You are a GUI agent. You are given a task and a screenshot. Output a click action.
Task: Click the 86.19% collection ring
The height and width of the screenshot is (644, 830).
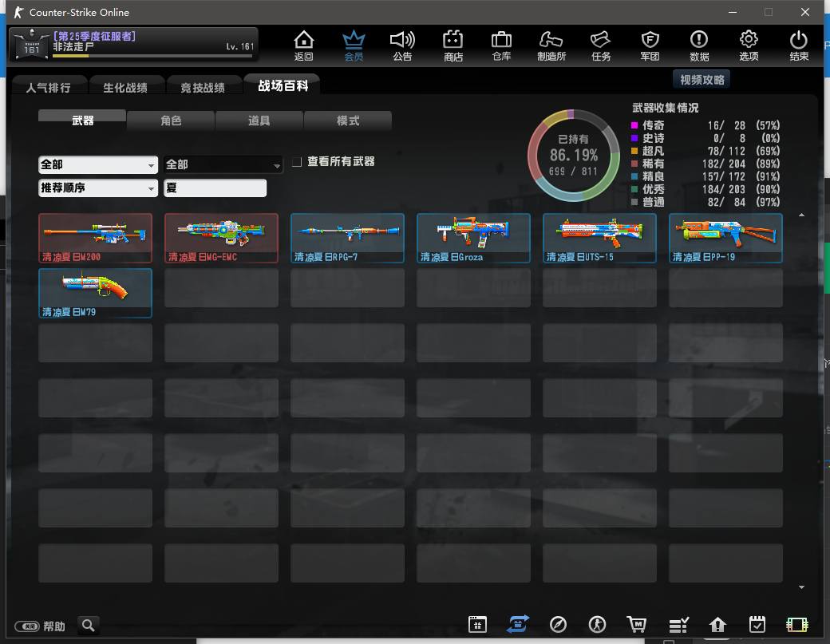[x=574, y=155]
